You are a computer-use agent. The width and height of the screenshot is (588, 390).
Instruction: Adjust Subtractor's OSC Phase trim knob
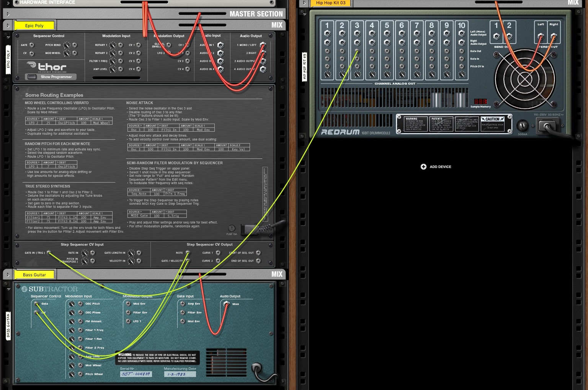pos(72,313)
